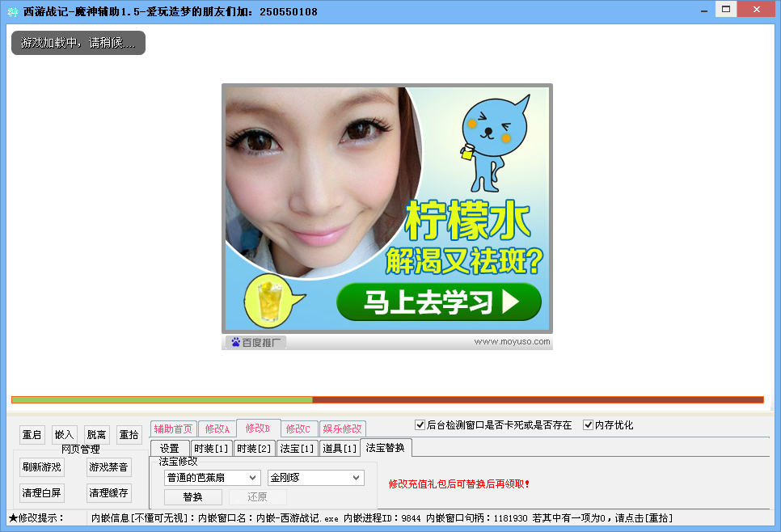Select the 道具[1] sub-tab
781x532 pixels.
(340, 448)
